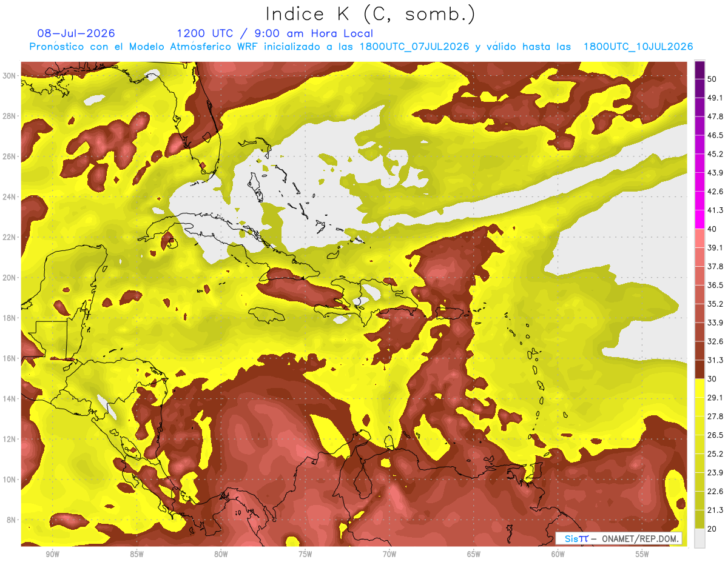
Task: Click the color scale value 29.1
Action: click(x=715, y=398)
